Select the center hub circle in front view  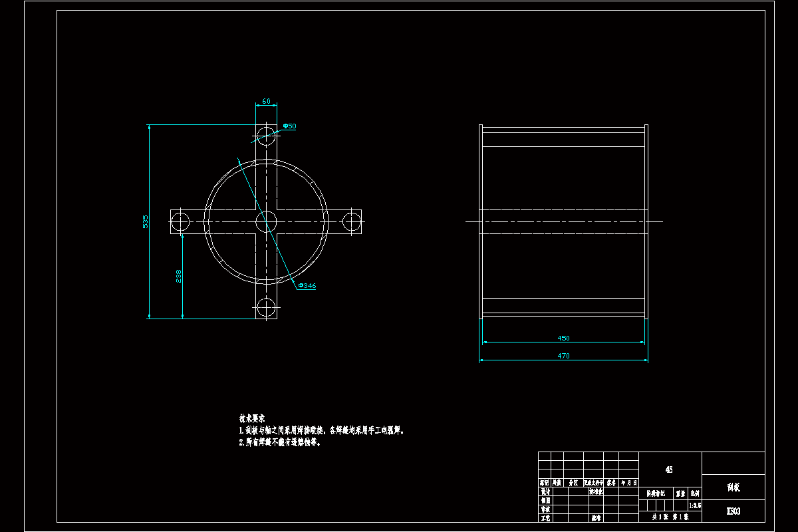click(x=267, y=222)
